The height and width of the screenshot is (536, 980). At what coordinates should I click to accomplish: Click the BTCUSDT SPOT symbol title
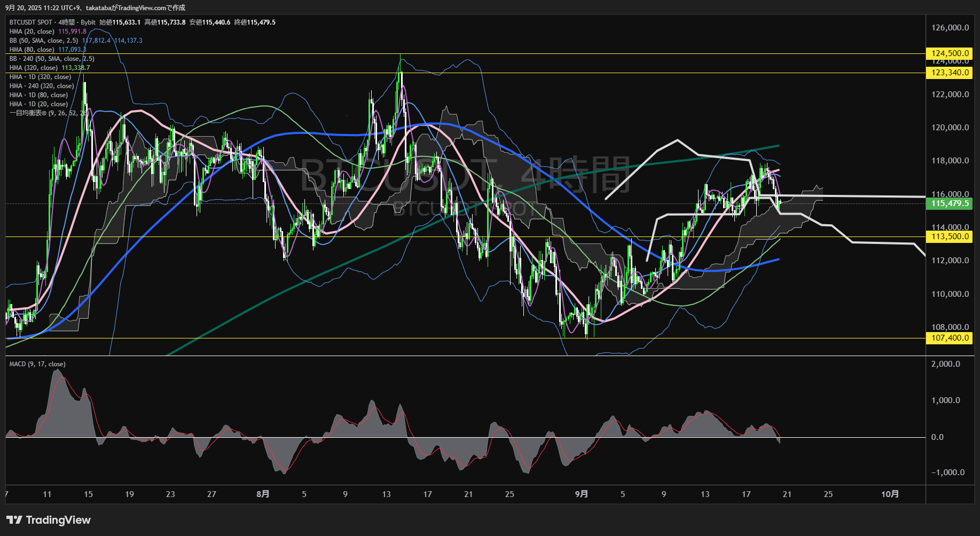click(31, 22)
